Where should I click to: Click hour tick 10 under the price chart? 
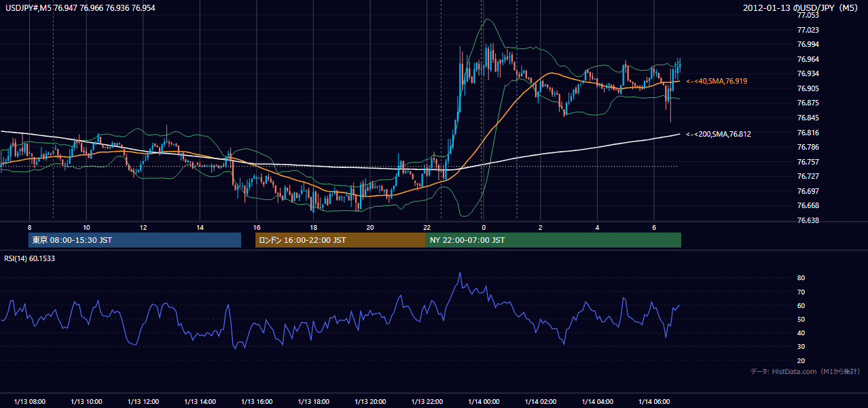point(86,227)
